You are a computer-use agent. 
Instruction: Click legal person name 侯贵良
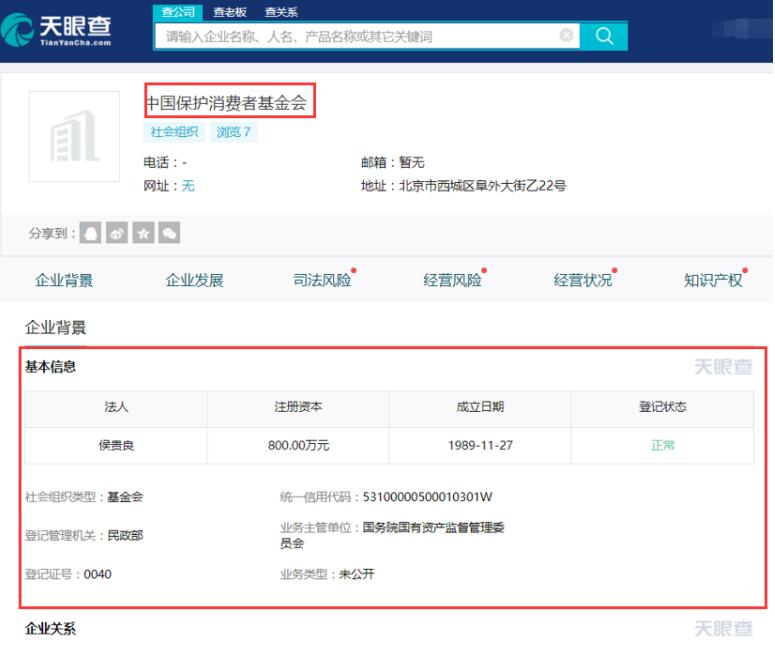[x=116, y=445]
